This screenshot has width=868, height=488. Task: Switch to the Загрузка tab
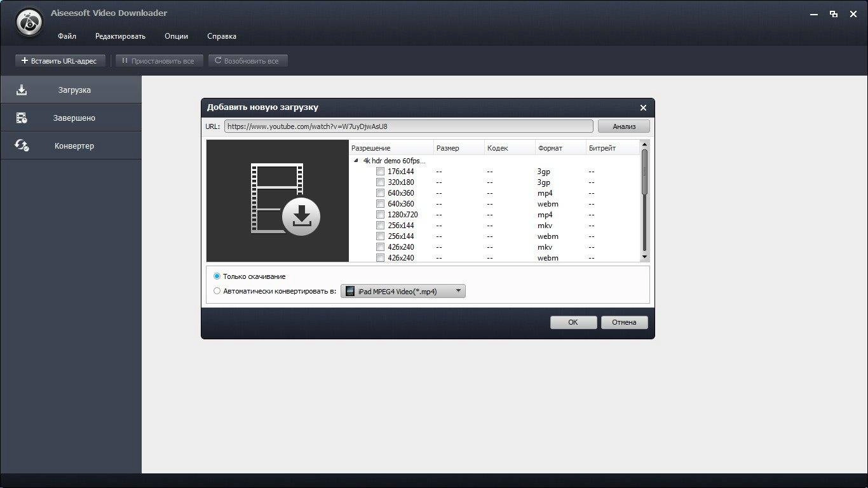71,90
